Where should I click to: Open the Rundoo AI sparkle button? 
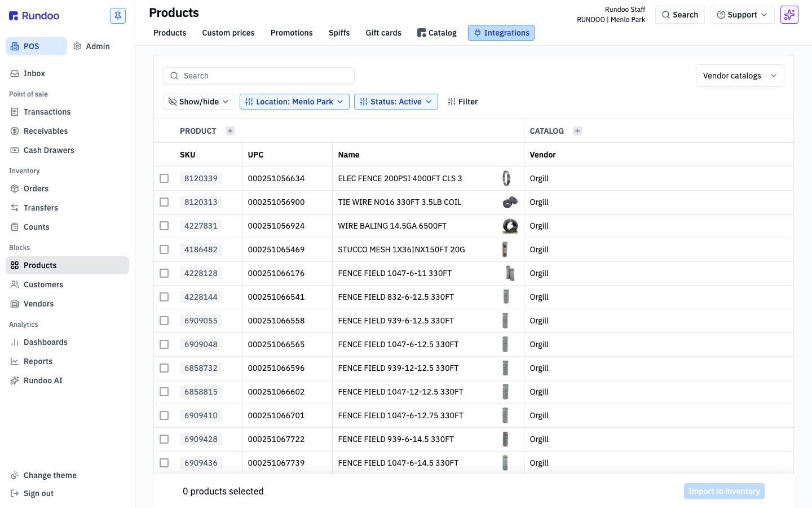pyautogui.click(x=789, y=15)
